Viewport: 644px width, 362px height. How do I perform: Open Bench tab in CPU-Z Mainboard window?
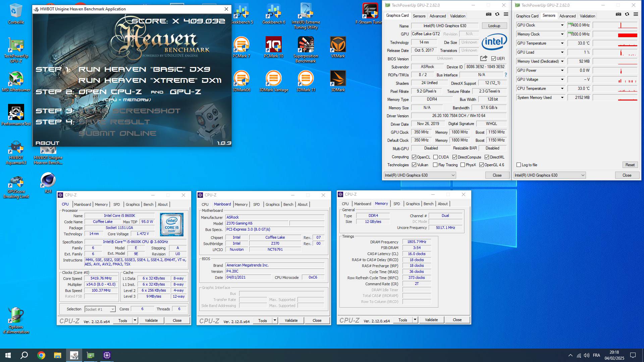pyautogui.click(x=288, y=204)
